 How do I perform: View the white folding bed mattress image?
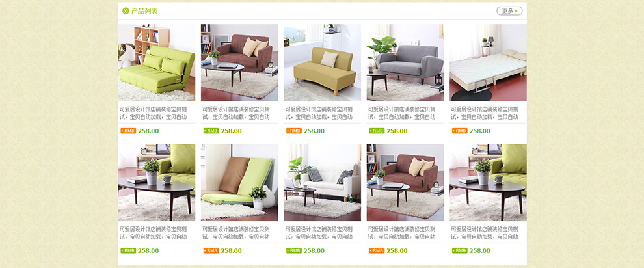point(488,62)
